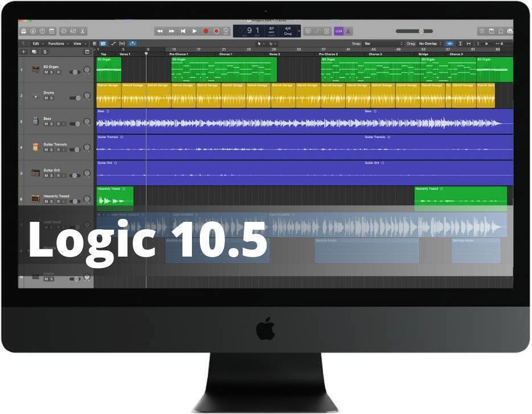Select the B3 Organ instrument icon

pos(35,69)
